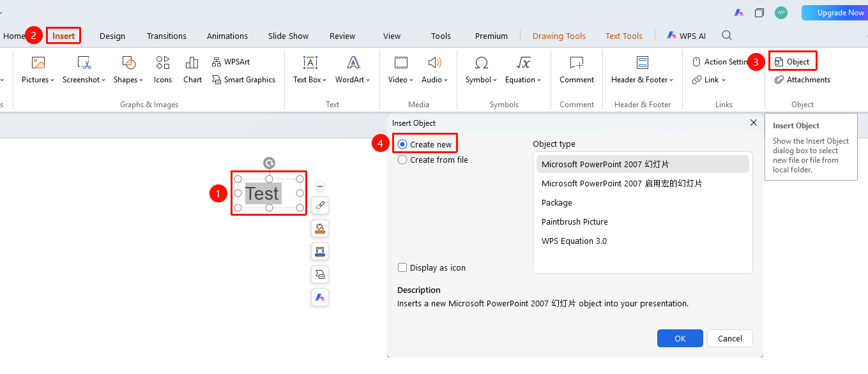Select Package in Object type list
Image resolution: width=868 pixels, height=374 pixels.
pyautogui.click(x=643, y=203)
